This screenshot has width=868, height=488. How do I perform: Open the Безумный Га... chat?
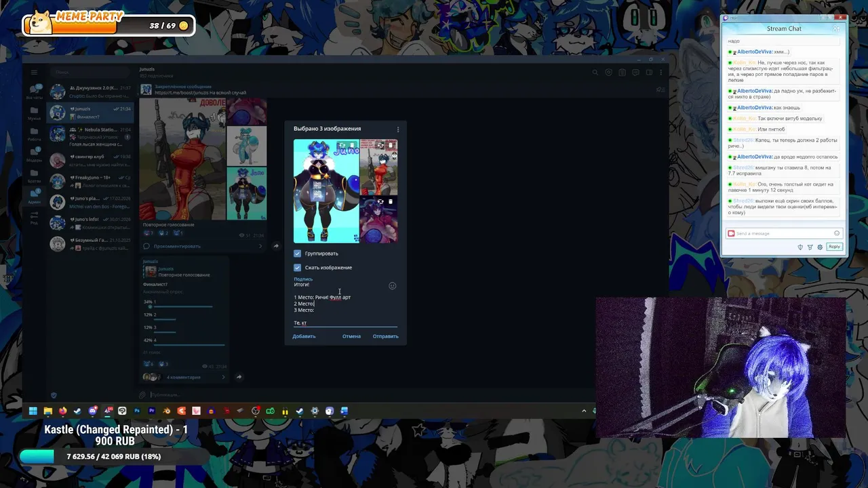(90, 244)
